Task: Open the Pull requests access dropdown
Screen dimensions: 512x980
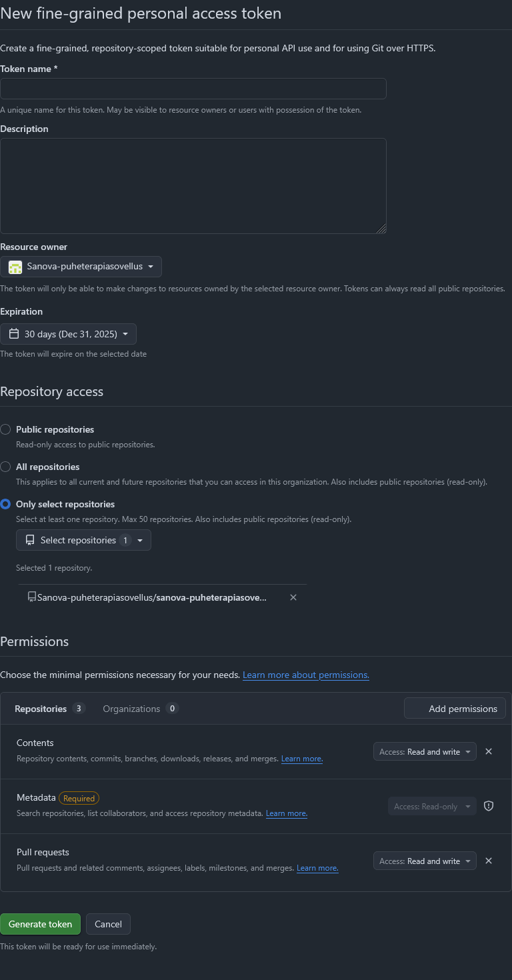Action: pos(425,861)
